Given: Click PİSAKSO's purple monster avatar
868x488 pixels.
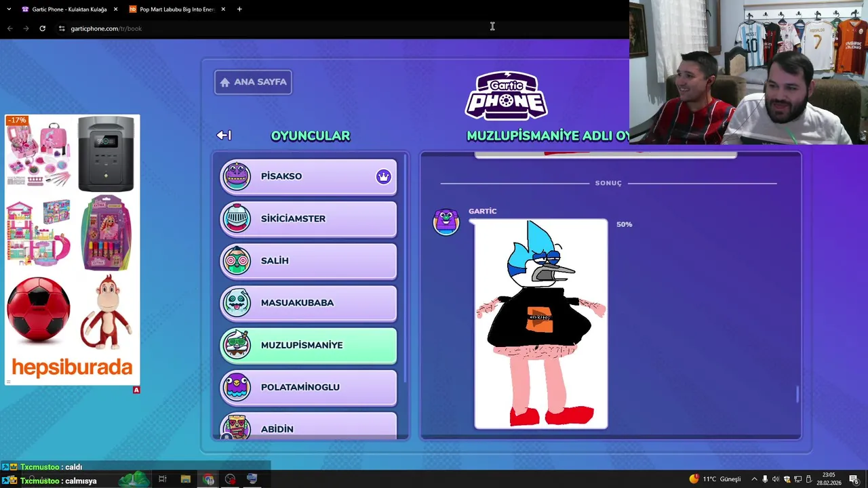Looking at the screenshot, I should coord(237,176).
